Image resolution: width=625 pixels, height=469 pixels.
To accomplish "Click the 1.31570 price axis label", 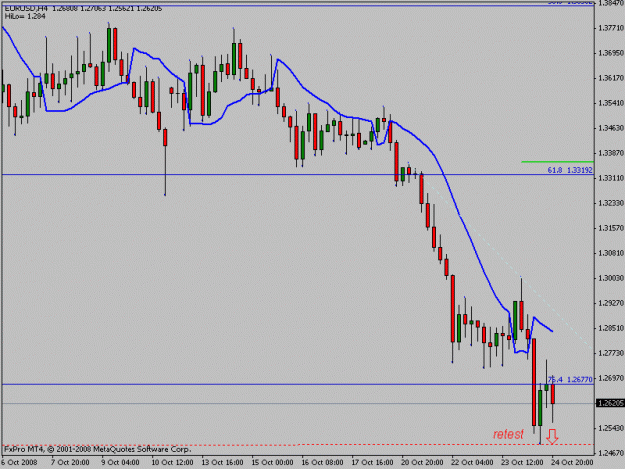I will click(611, 228).
